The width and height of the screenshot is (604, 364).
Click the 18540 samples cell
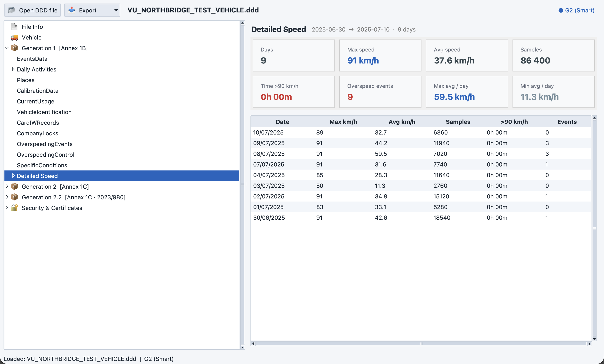point(442,218)
